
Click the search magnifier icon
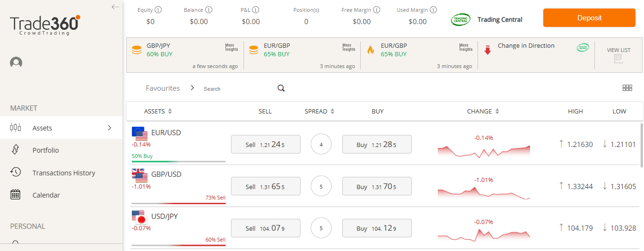tap(281, 88)
